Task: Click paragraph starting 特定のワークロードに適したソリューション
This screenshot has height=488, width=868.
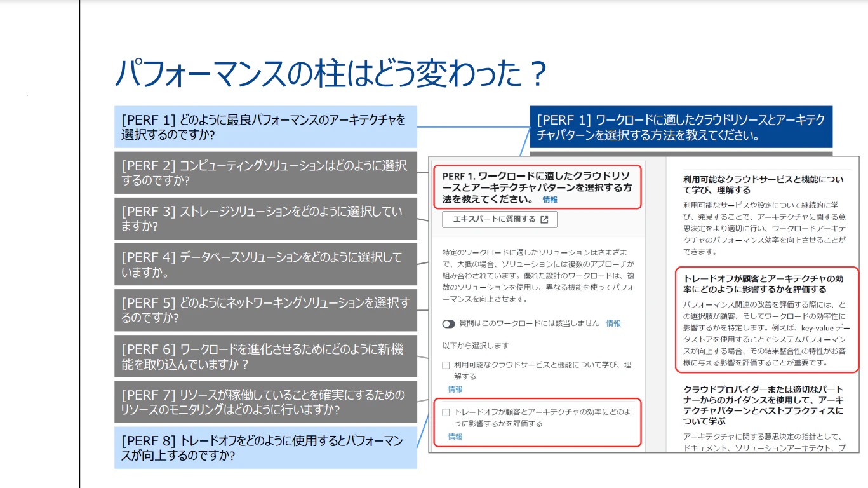Action: 538,274
